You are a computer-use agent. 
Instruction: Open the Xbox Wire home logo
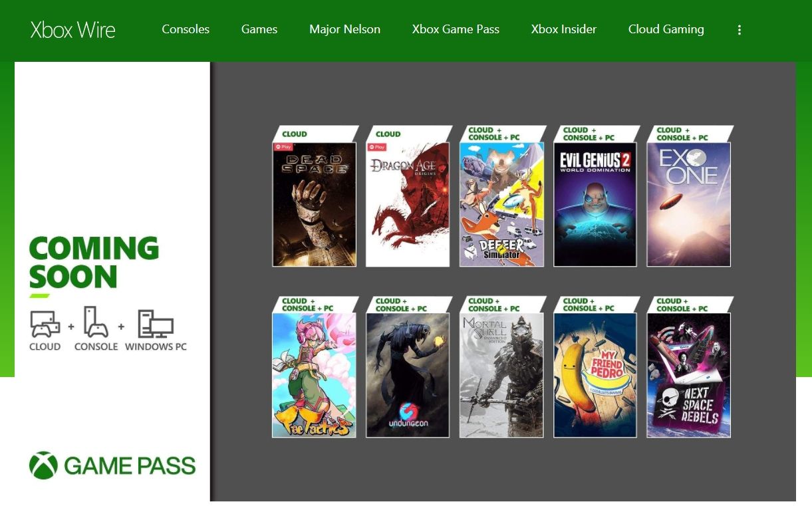click(72, 30)
